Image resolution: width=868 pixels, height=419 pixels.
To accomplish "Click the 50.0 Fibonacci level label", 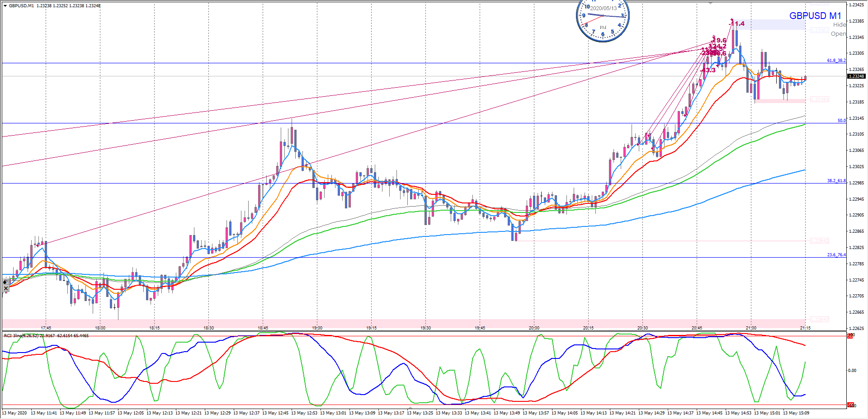I will [x=841, y=121].
